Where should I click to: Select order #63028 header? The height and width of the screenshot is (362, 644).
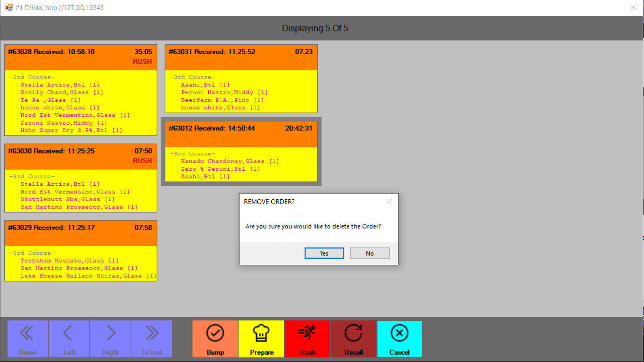pyautogui.click(x=80, y=57)
